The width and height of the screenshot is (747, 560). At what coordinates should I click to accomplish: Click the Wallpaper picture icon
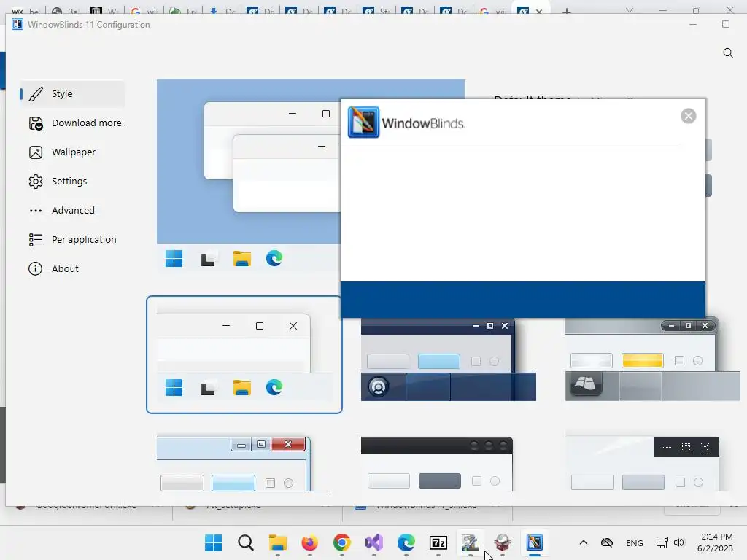coord(36,152)
